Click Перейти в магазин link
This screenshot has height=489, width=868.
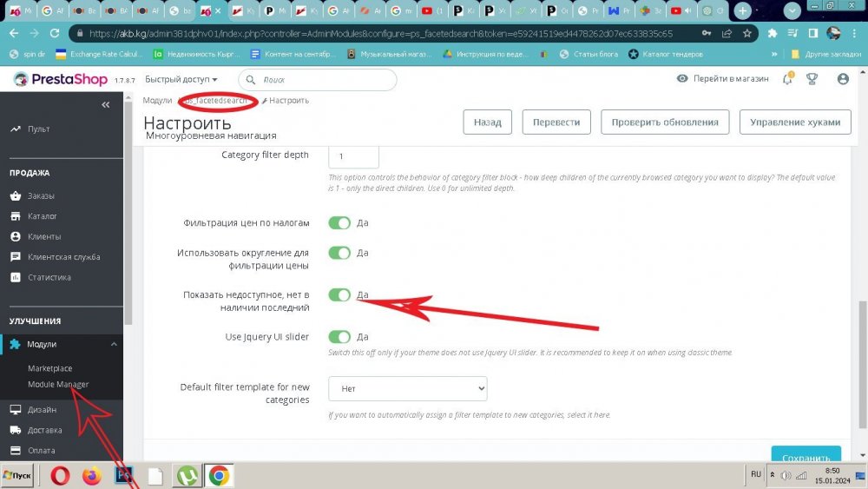tap(731, 79)
